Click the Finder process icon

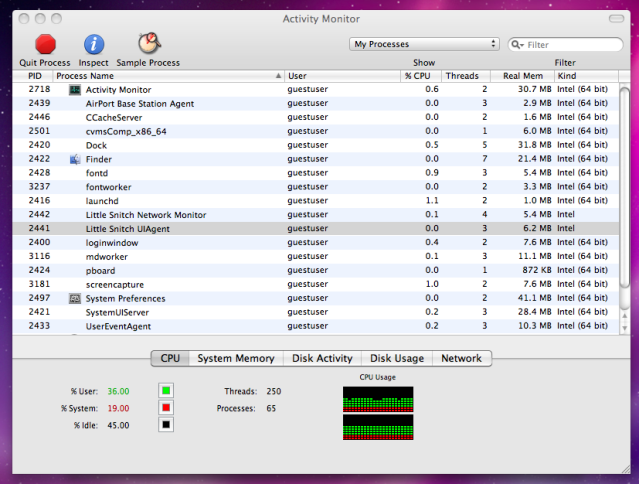click(x=75, y=159)
